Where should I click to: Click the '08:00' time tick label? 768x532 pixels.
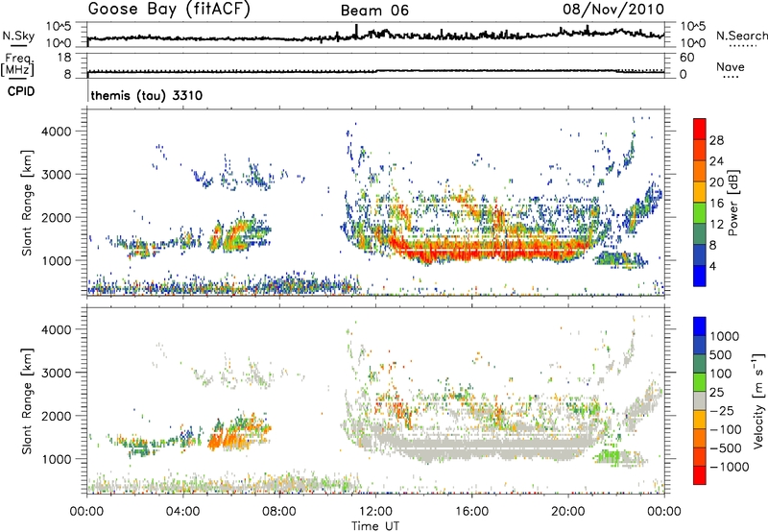coord(279,512)
